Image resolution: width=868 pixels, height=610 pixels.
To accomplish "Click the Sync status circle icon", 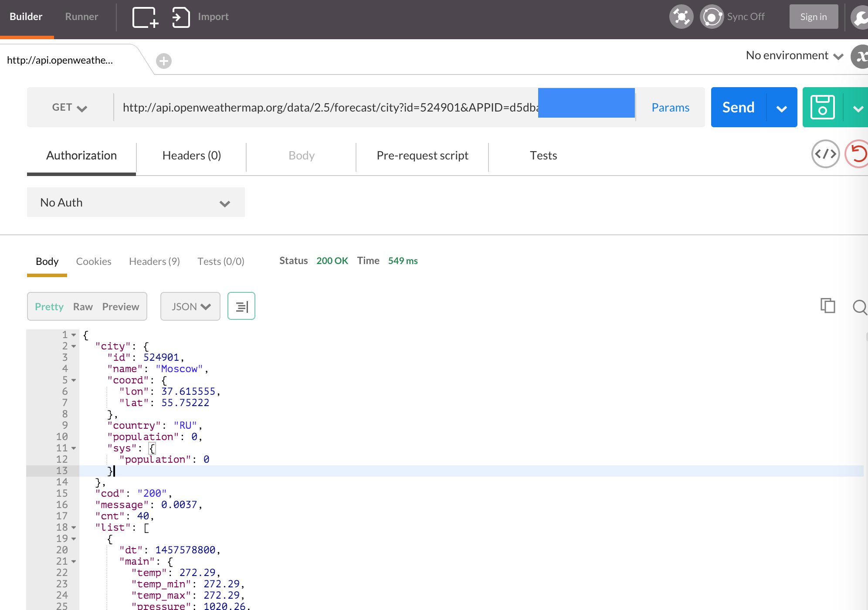I will [712, 17].
